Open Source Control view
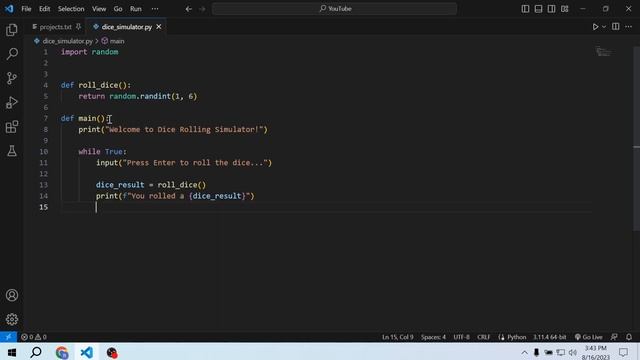 coord(12,78)
